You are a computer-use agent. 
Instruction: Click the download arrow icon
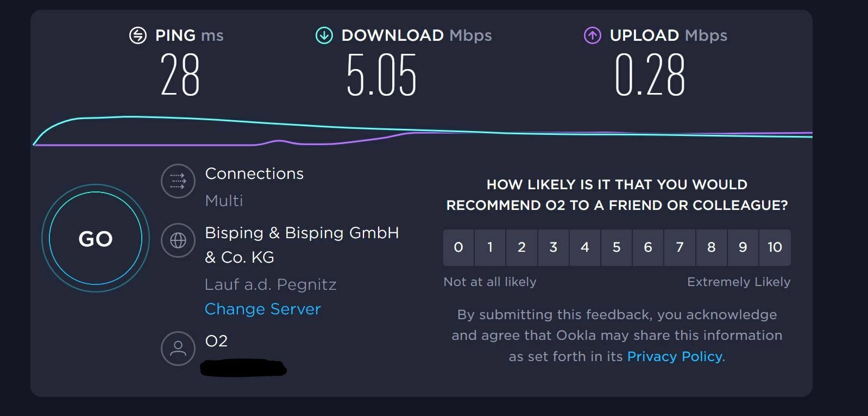click(324, 35)
